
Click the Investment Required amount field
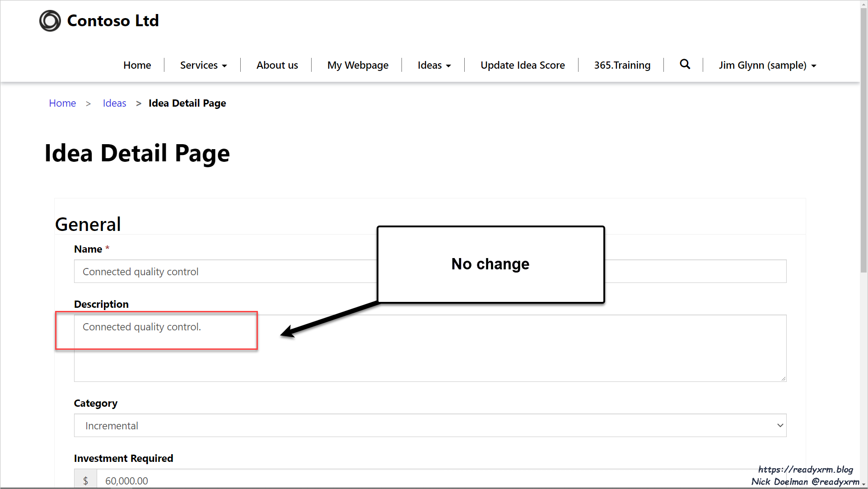point(442,479)
